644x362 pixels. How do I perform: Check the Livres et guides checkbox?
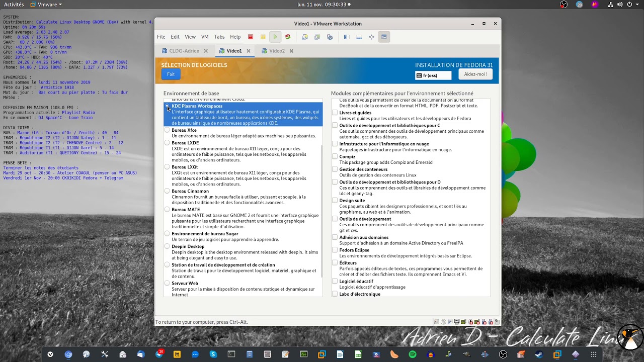(x=335, y=113)
